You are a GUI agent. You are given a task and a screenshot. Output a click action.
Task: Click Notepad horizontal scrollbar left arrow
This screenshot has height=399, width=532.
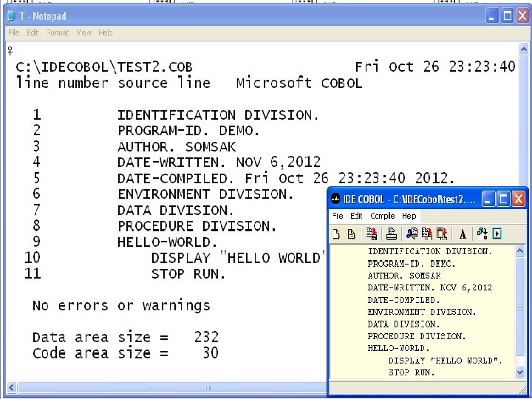[x=12, y=387]
